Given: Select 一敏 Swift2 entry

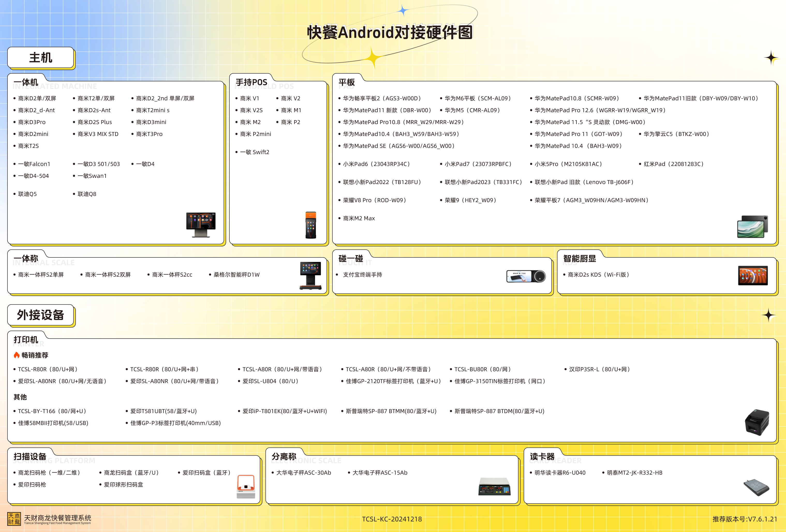Looking at the screenshot, I should [255, 152].
